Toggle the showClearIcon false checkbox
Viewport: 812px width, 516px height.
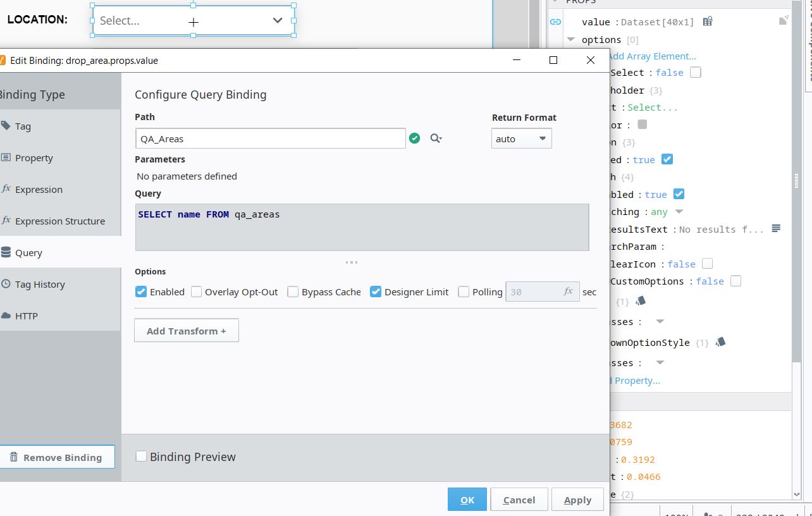(x=708, y=264)
